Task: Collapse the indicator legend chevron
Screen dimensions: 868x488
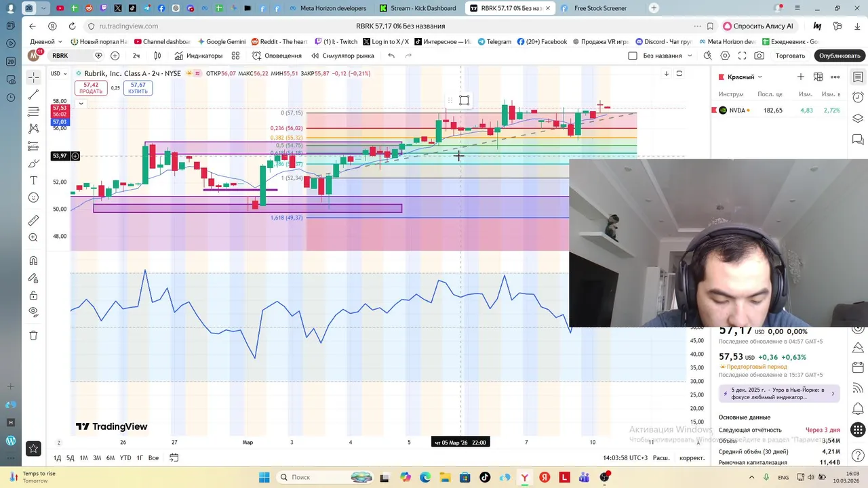Action: pyautogui.click(x=81, y=104)
